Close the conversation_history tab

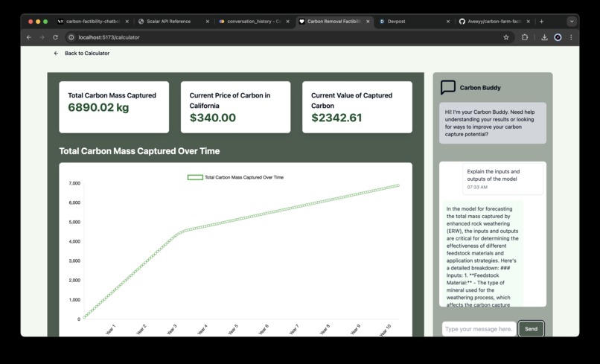(x=288, y=22)
